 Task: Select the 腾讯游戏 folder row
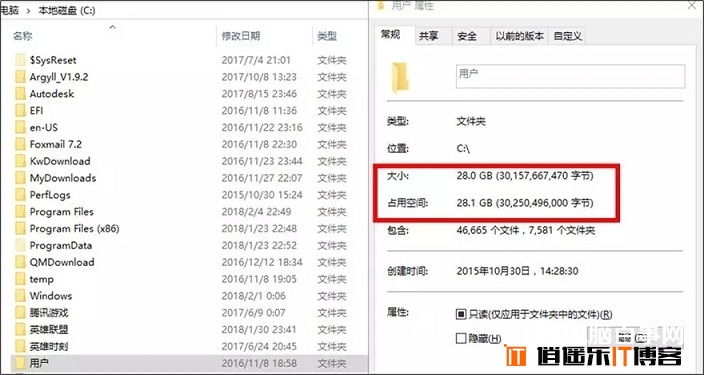click(184, 313)
